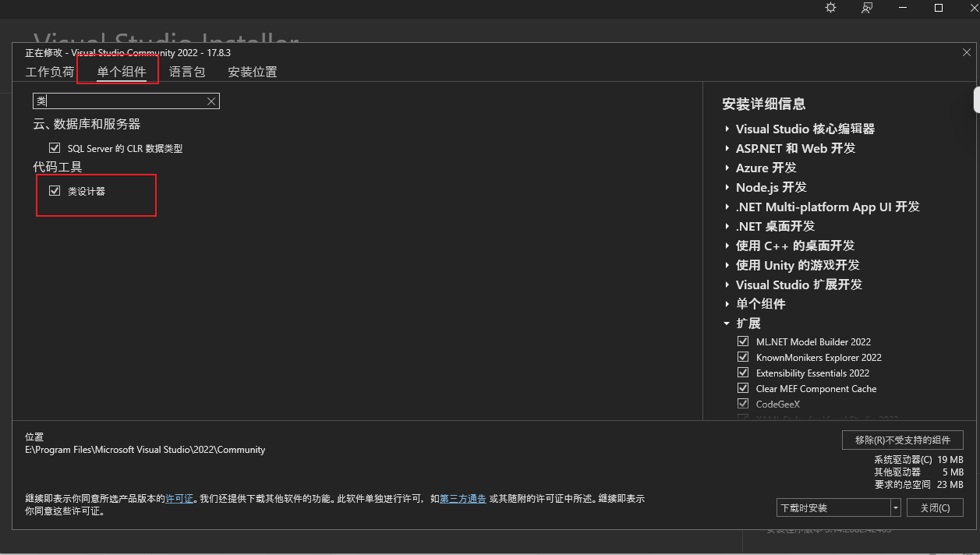Expand Azure 开发 details
Screen dimensions: 980x555
point(727,168)
